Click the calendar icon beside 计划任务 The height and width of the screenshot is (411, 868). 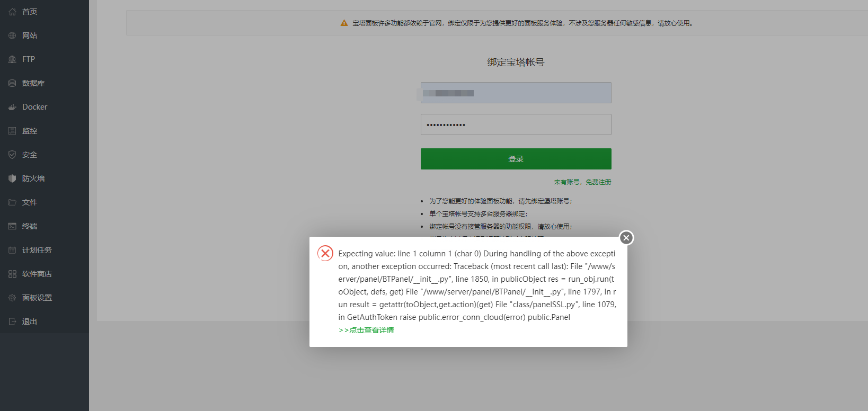pyautogui.click(x=12, y=250)
